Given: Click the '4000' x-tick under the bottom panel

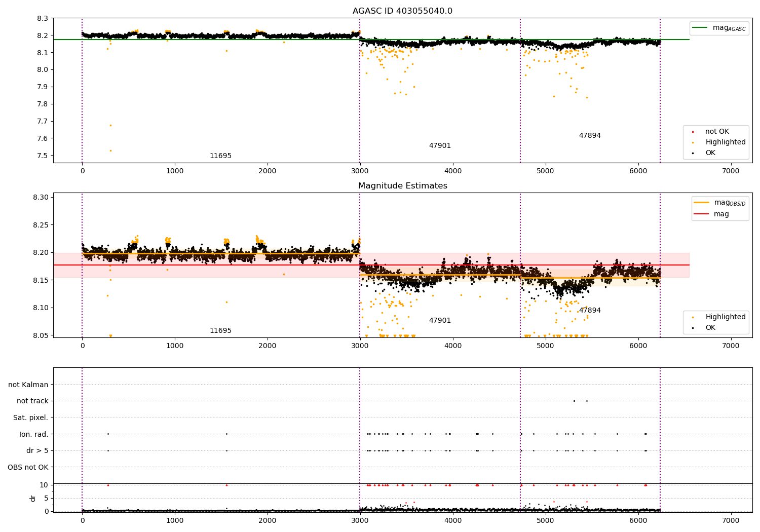Looking at the screenshot, I should point(453,521).
